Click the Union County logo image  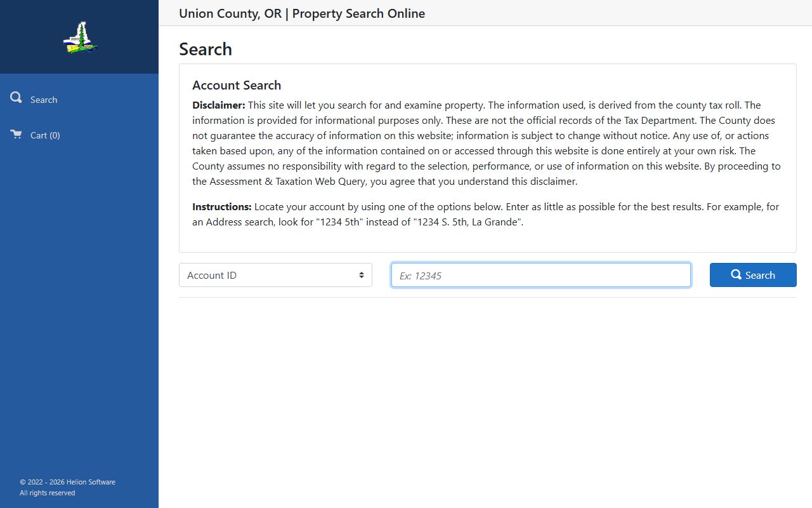pyautogui.click(x=80, y=37)
